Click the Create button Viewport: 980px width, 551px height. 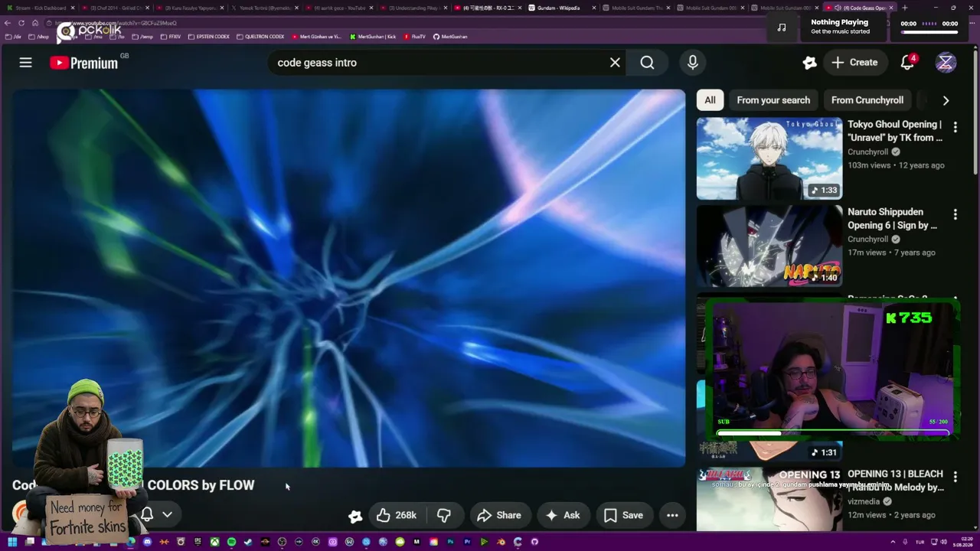pos(855,63)
